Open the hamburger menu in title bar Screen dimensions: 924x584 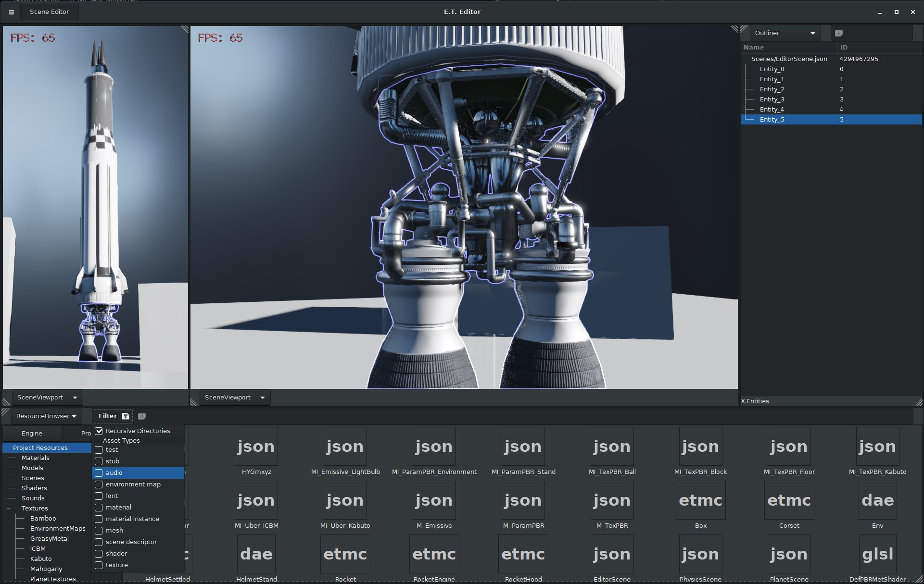coord(12,12)
